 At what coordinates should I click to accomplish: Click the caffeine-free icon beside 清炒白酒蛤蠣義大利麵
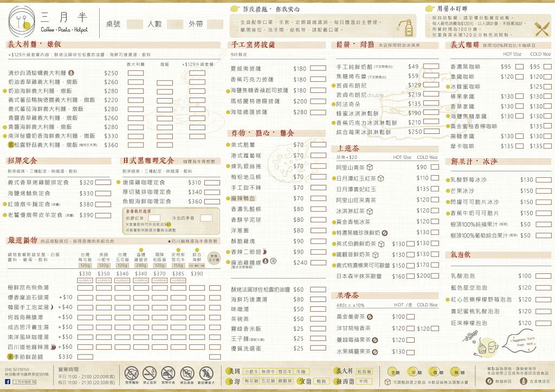(x=71, y=73)
